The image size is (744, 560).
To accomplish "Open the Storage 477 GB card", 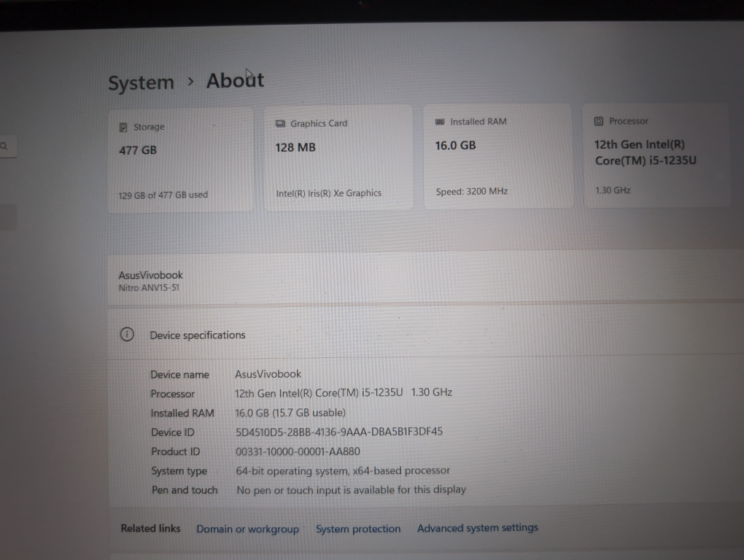I will tap(181, 159).
